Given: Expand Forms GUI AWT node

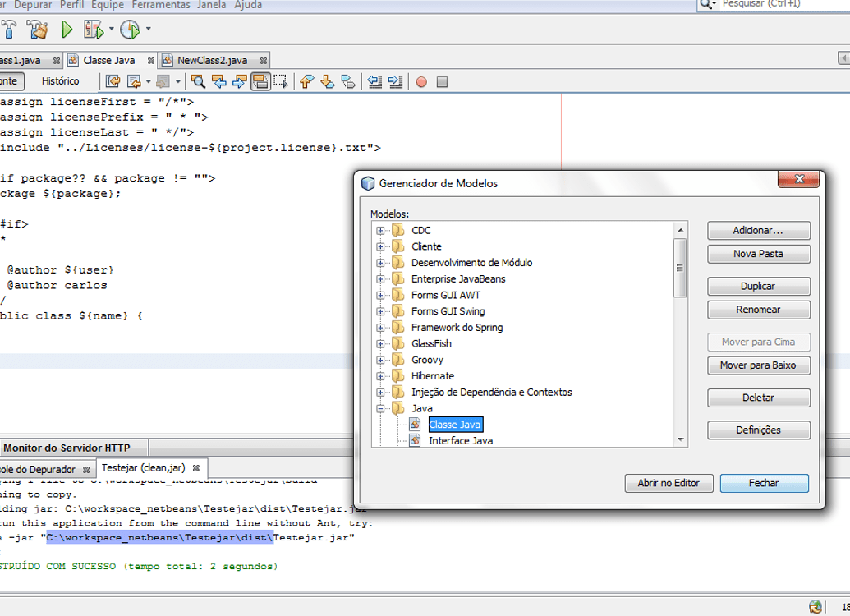Looking at the screenshot, I should tap(380, 296).
